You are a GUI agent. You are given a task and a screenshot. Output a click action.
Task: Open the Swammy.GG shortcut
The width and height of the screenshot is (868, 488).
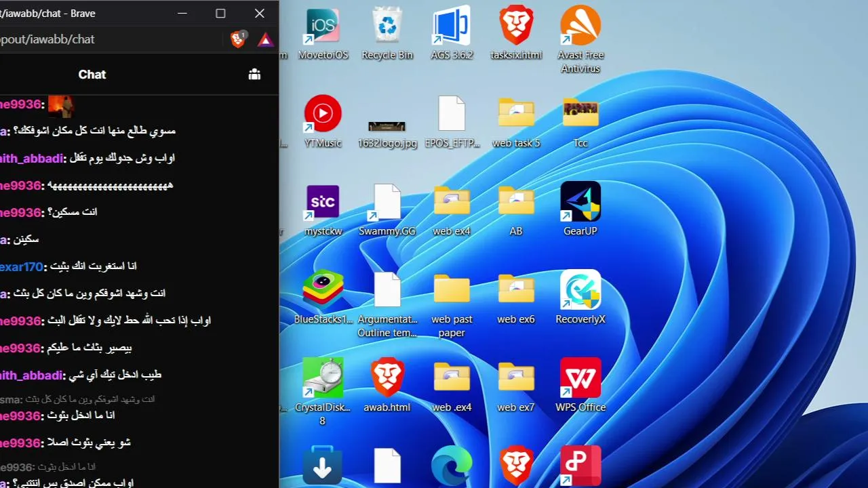coord(387,210)
